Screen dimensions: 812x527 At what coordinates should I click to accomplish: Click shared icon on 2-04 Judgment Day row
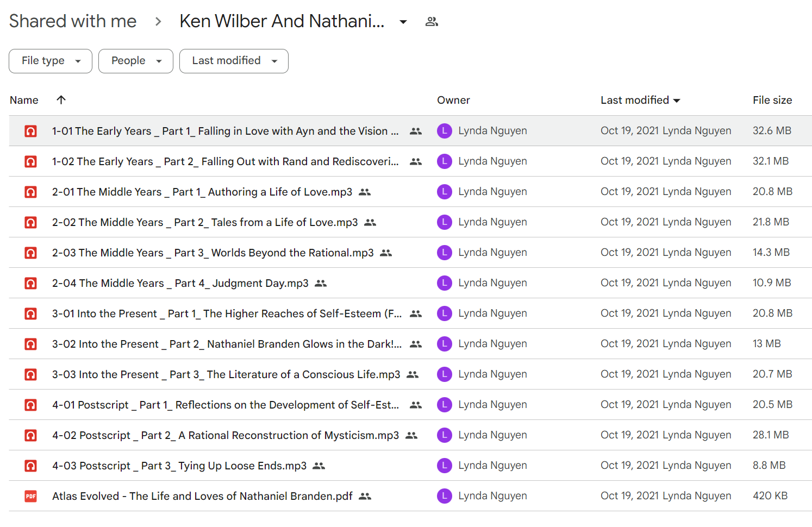(x=321, y=283)
